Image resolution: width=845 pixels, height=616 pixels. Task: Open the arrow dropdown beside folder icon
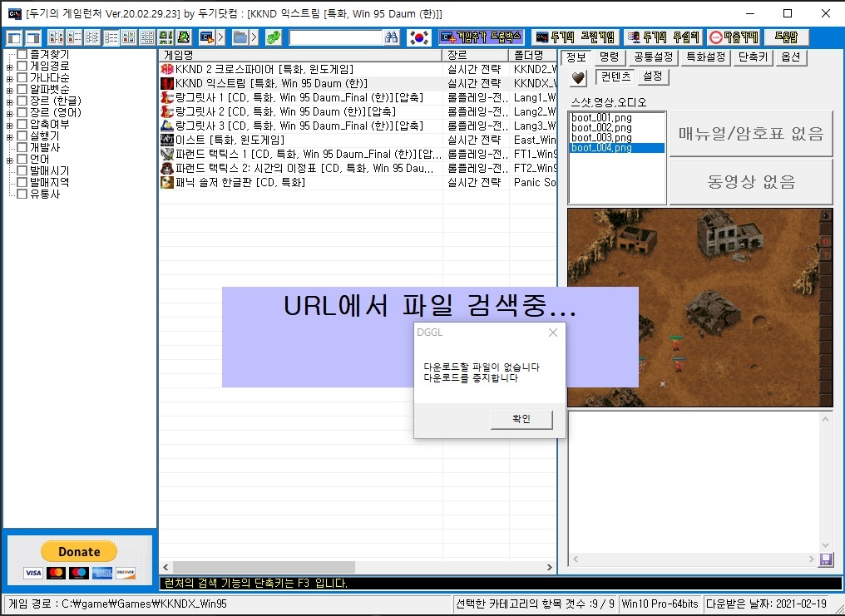pos(254,37)
